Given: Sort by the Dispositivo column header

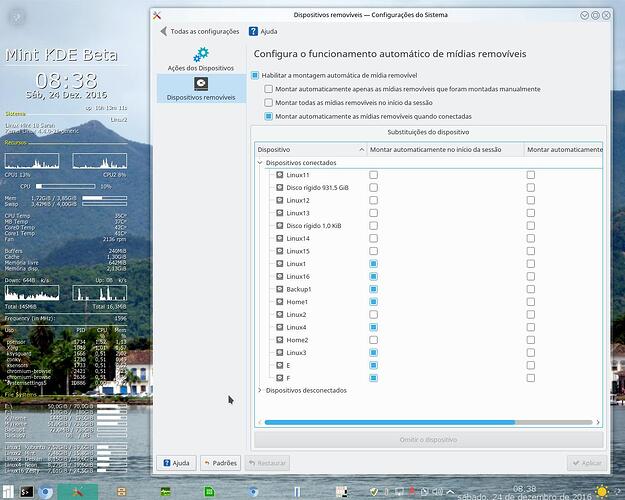Looking at the screenshot, I should [311, 150].
